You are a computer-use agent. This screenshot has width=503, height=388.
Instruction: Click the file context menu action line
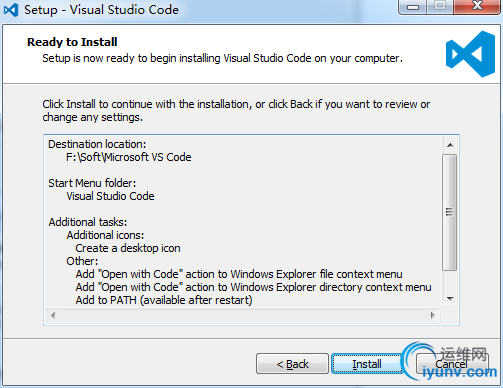point(239,274)
